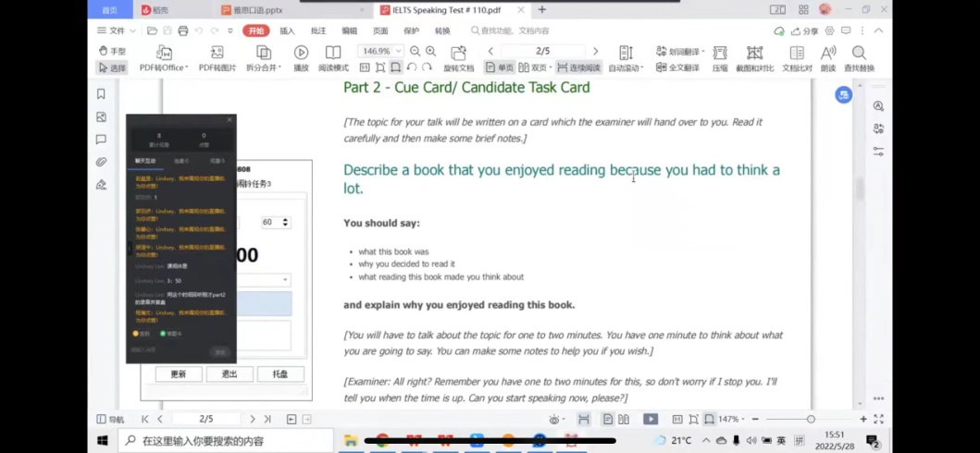Viewport: 980px width, 453px height.
Task: Switch to 单页 single page view
Action: tap(499, 67)
